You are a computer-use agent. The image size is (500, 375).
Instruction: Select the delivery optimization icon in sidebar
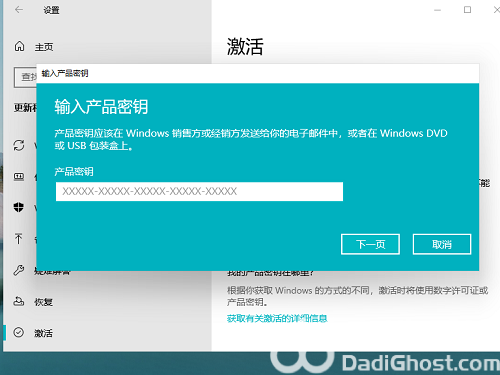point(19,176)
